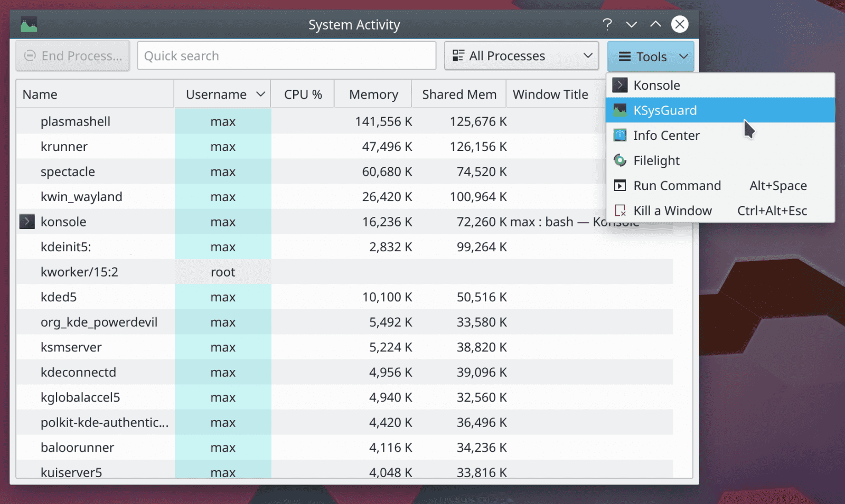Open the All Processes dropdown
This screenshot has height=504, width=845.
pyautogui.click(x=521, y=55)
